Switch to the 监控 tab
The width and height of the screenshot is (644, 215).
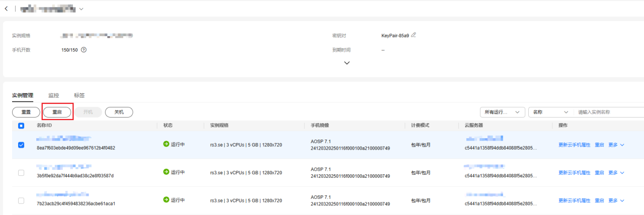pos(53,95)
